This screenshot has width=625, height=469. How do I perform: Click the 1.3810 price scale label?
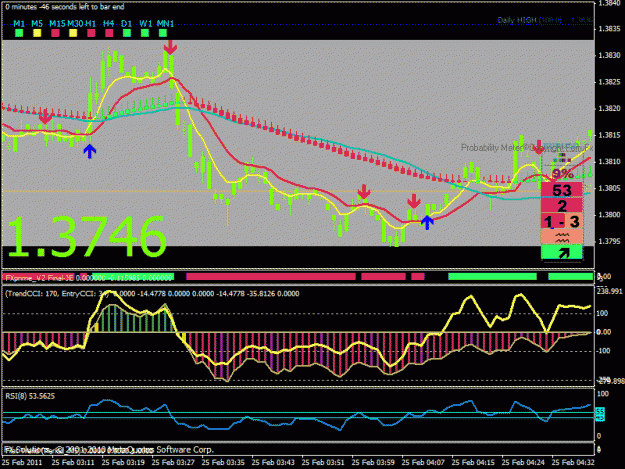[x=610, y=161]
